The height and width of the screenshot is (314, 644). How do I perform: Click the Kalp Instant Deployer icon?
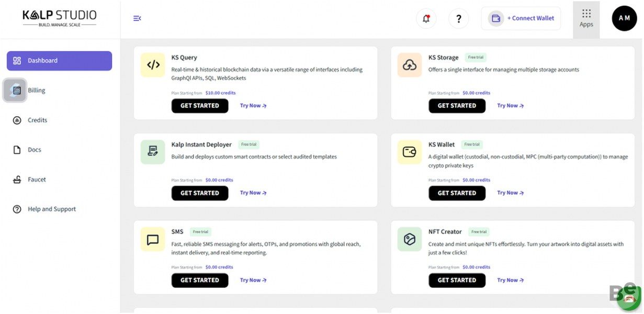pos(153,152)
